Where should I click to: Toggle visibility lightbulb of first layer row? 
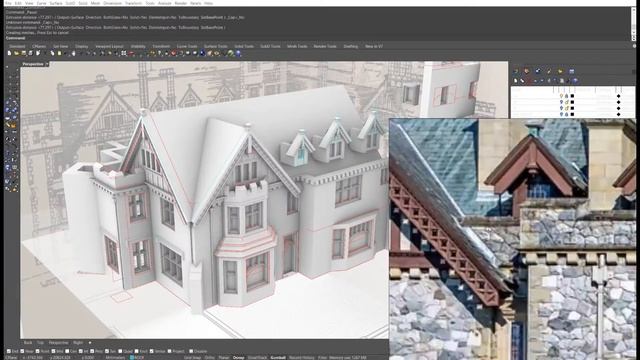point(561,96)
